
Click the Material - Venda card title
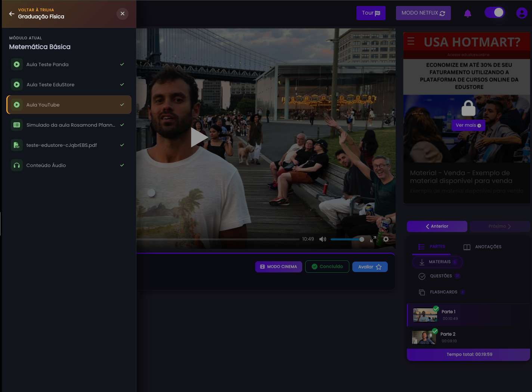click(x=461, y=177)
